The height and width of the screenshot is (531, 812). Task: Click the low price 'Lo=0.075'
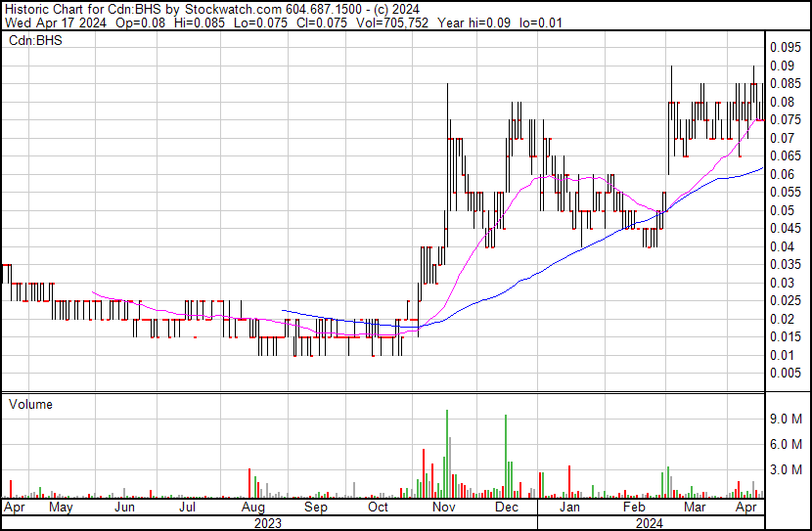[x=260, y=22]
